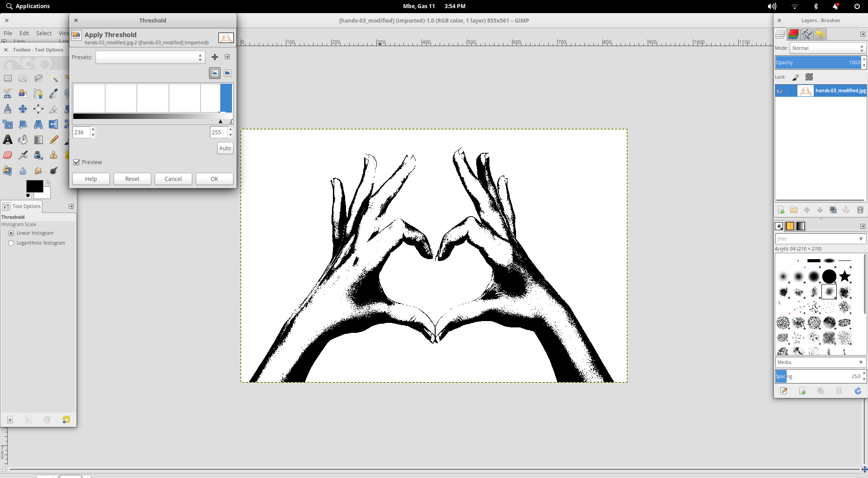Swap foreground and background colors
This screenshot has width=868, height=478.
coord(48,183)
